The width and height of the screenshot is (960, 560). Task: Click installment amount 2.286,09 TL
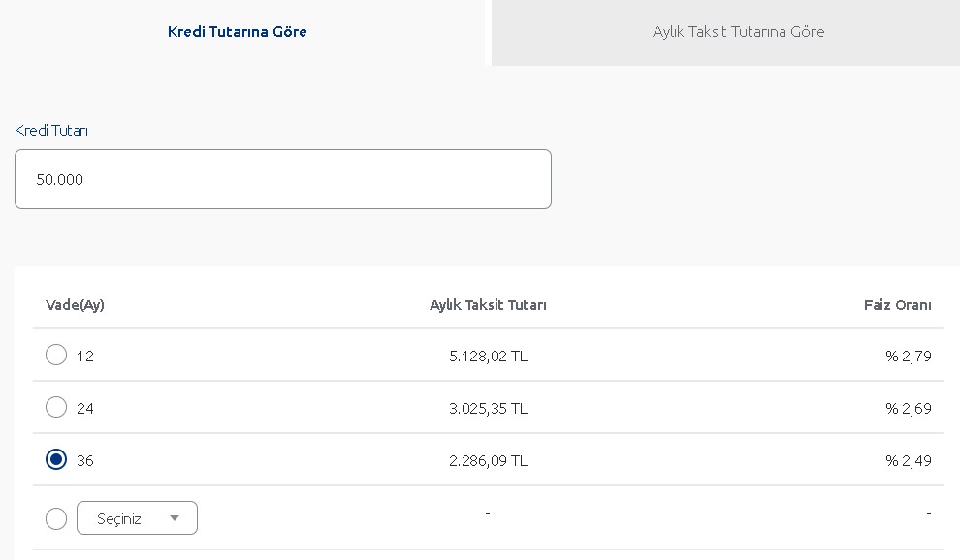pos(488,461)
